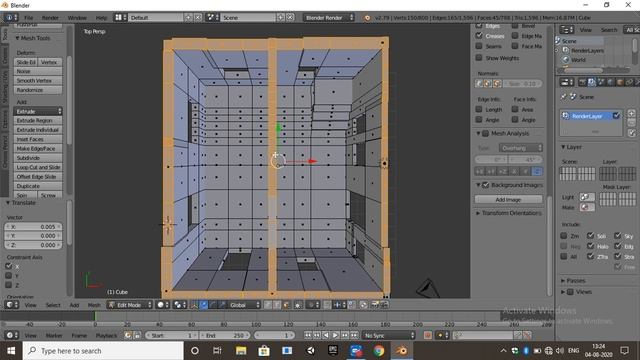
Task: Click the X vector value field
Action: [33, 227]
